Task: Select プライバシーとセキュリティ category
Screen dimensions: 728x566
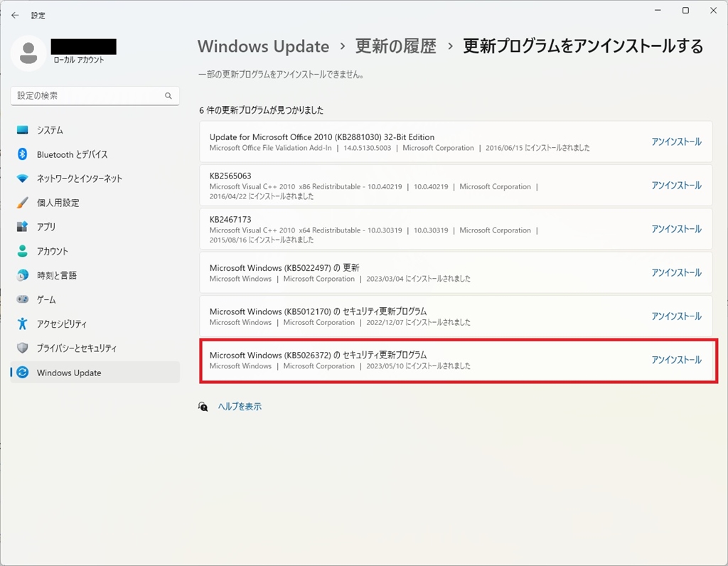Action: click(x=95, y=348)
